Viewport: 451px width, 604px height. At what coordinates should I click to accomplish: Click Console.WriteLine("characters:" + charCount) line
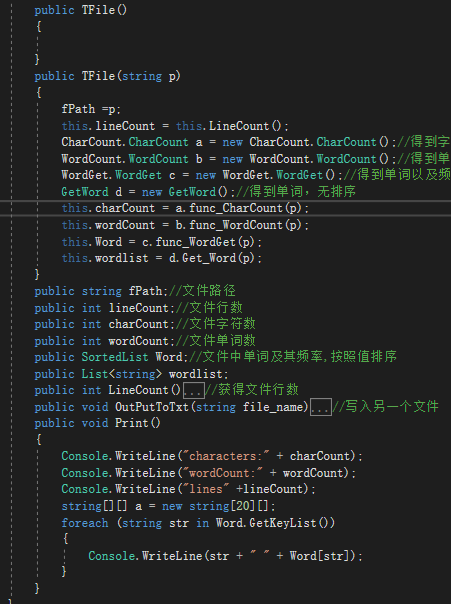212,456
